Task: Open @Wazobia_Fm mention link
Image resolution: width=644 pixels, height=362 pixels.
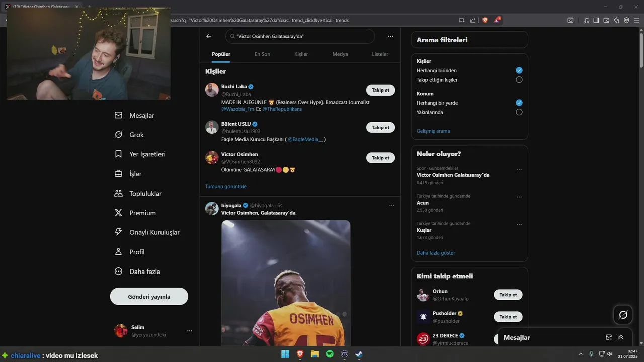Action: pos(237,109)
